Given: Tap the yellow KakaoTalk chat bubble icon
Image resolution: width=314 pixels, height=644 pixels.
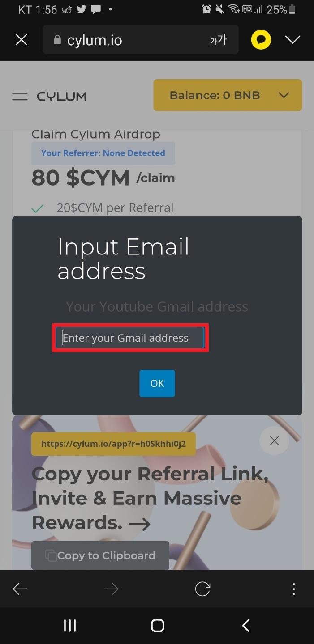Looking at the screenshot, I should tap(261, 40).
